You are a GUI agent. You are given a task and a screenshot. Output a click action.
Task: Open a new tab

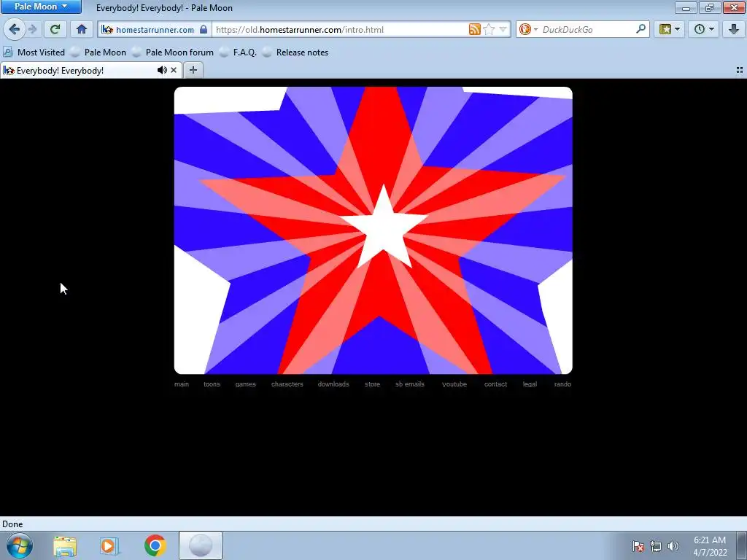coord(193,70)
